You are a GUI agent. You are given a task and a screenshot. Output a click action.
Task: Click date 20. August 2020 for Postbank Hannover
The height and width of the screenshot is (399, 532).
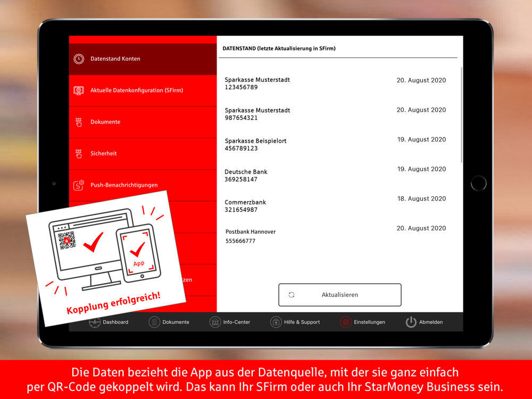click(x=421, y=228)
